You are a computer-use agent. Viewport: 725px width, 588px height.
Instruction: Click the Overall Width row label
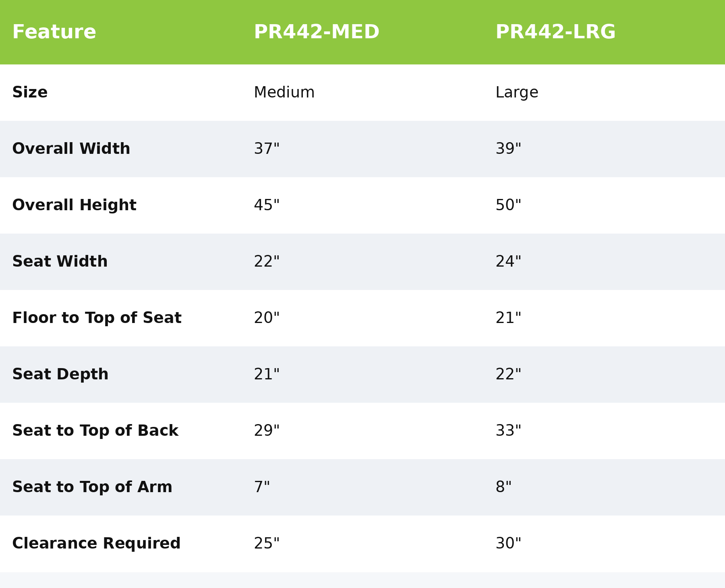[x=71, y=149]
